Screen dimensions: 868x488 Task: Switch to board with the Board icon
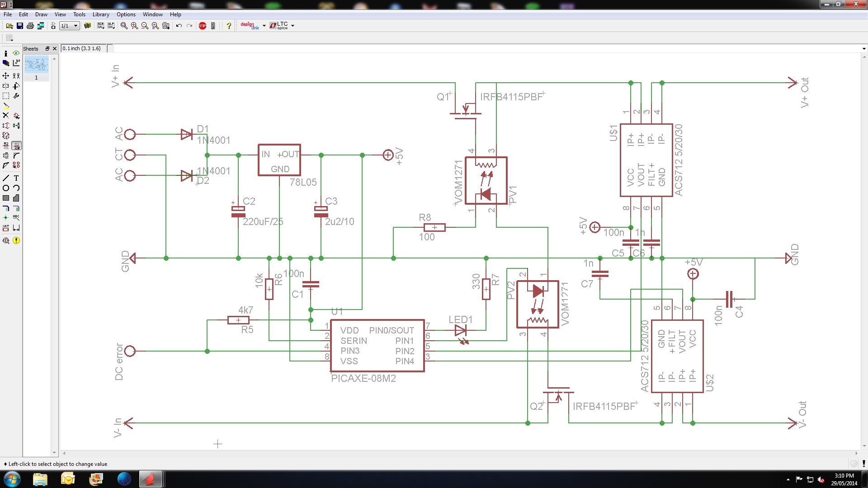point(53,26)
